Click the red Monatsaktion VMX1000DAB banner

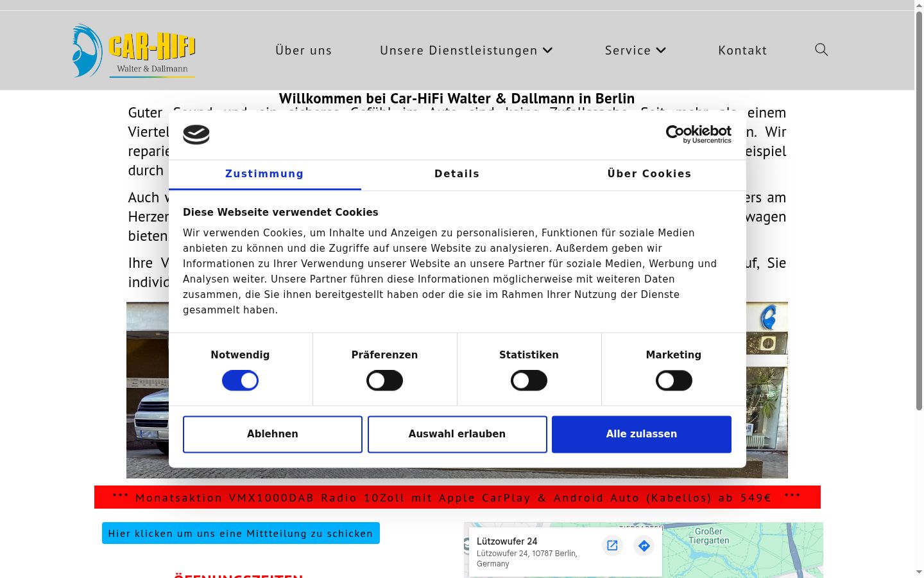457,497
